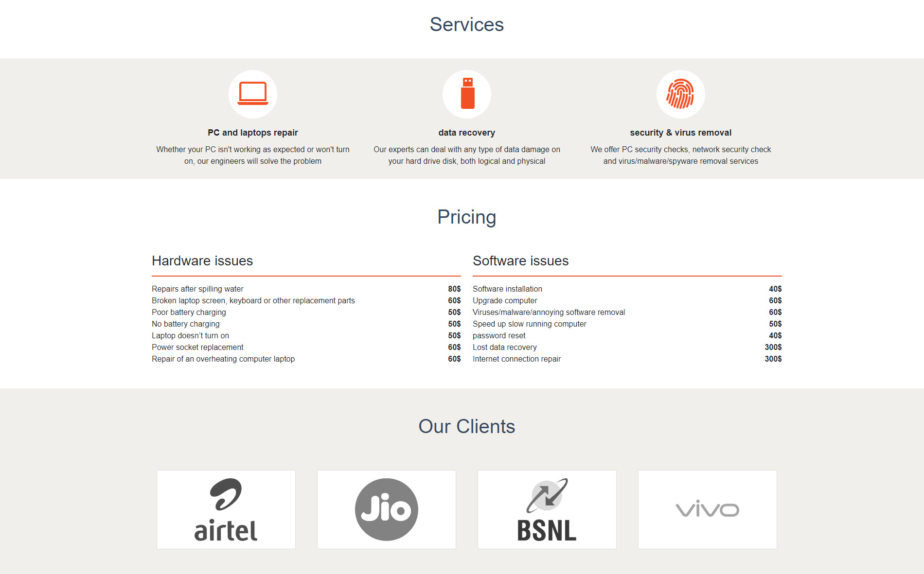
Task: Click the 'Software issues' column heading
Action: pyautogui.click(x=520, y=261)
